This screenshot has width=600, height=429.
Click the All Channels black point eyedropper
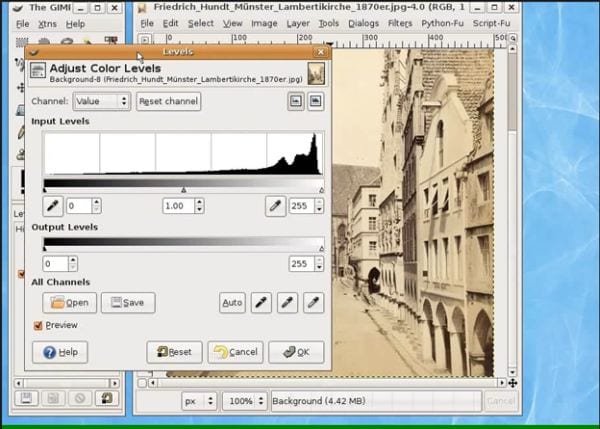click(x=260, y=302)
